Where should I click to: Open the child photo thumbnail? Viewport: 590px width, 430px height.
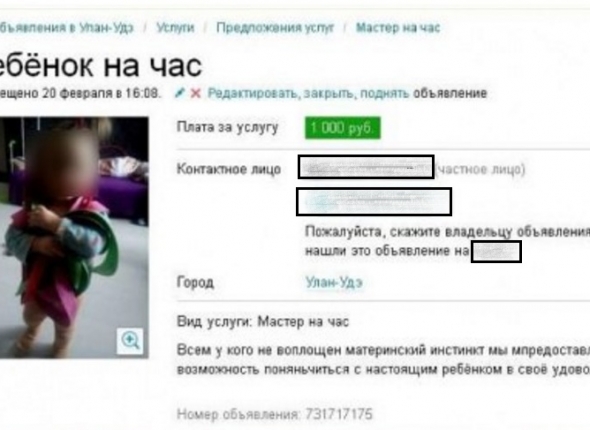[74, 237]
